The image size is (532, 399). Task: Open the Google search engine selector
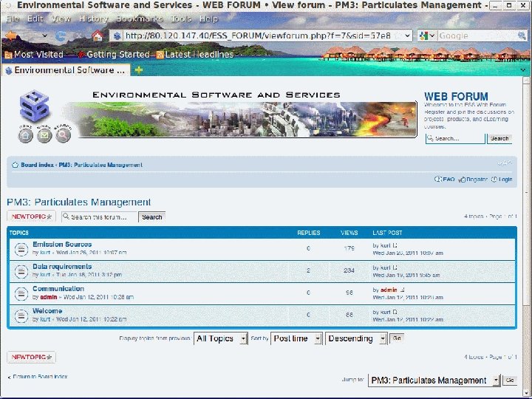click(427, 35)
